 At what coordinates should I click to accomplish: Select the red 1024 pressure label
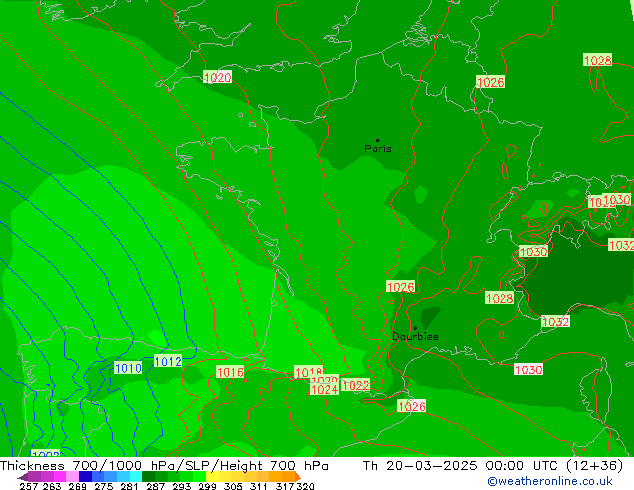[x=324, y=389]
